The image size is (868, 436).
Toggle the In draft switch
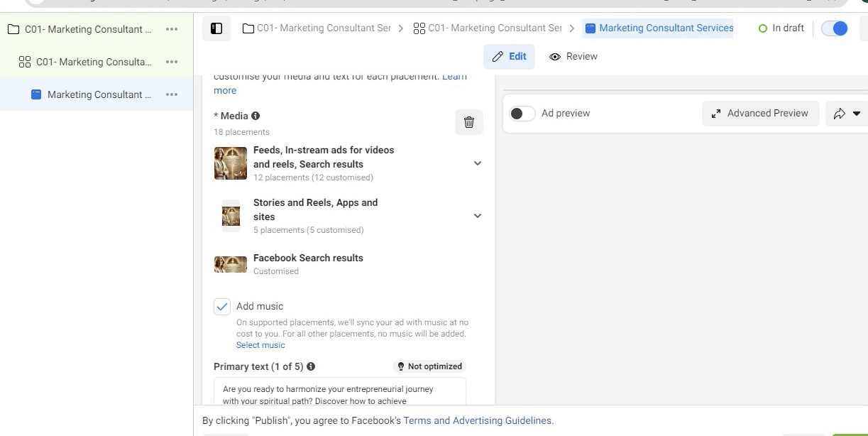(834, 28)
